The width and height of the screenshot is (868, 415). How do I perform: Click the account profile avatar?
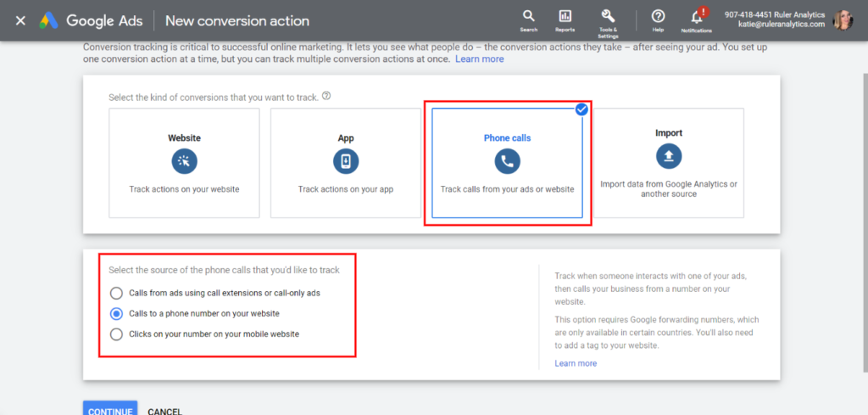pos(843,20)
